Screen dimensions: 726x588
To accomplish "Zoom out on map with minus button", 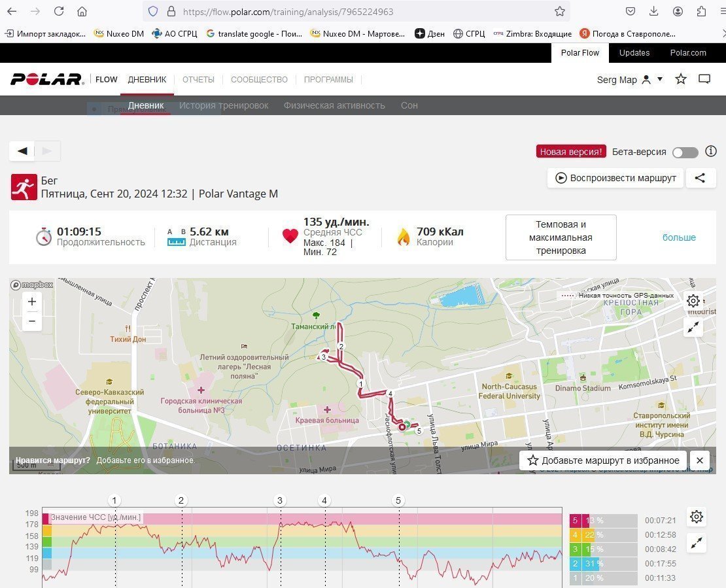I will [32, 321].
